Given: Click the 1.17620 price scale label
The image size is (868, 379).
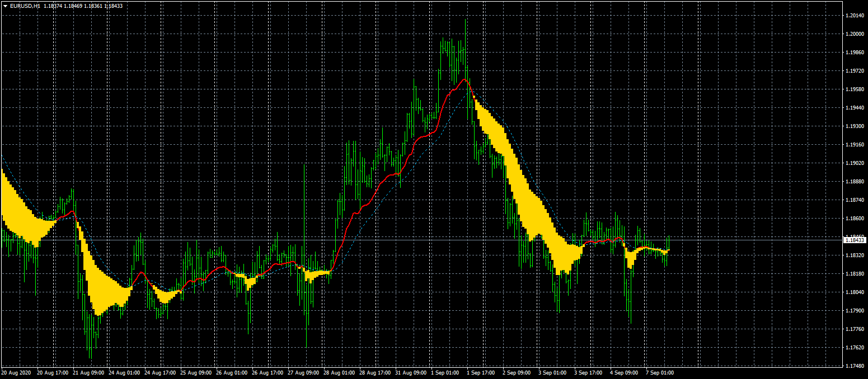Looking at the screenshot, I should point(854,348).
